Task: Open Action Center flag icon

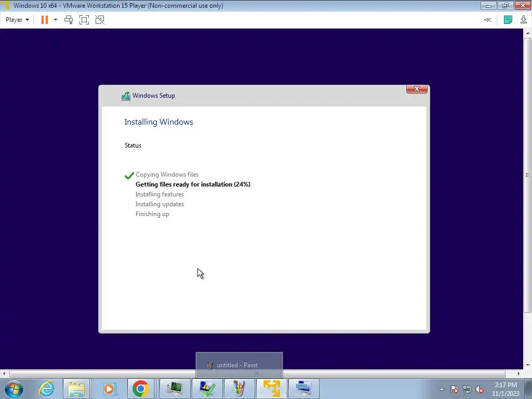Action: (x=455, y=389)
